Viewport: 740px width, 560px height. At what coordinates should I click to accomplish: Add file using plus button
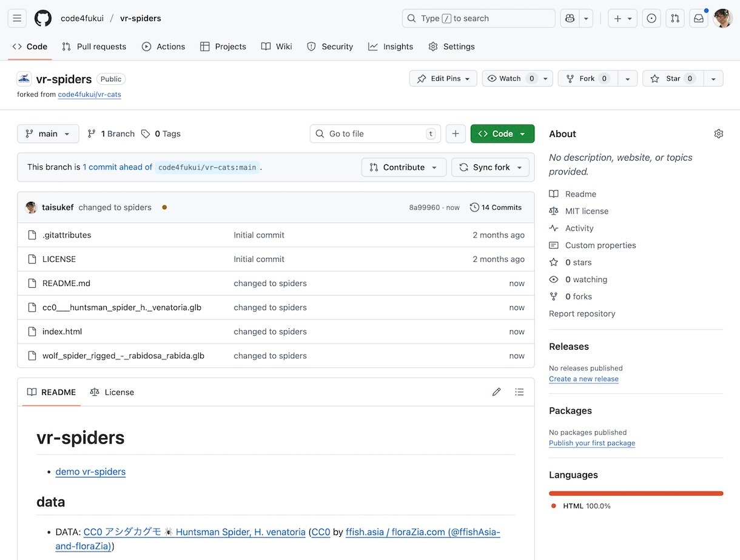pyautogui.click(x=456, y=134)
